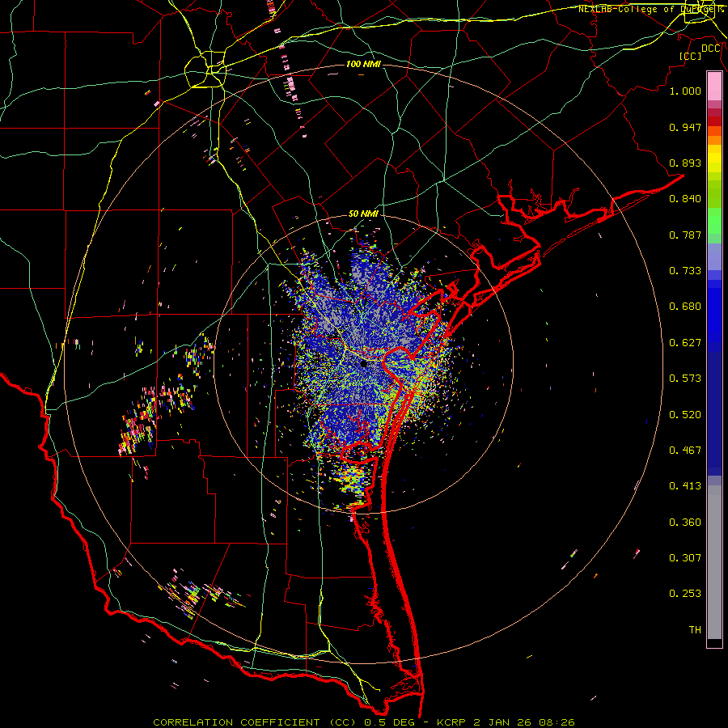This screenshot has width=728, height=728.
Task: Click the 0.467 scale value
Action: pyautogui.click(x=685, y=451)
